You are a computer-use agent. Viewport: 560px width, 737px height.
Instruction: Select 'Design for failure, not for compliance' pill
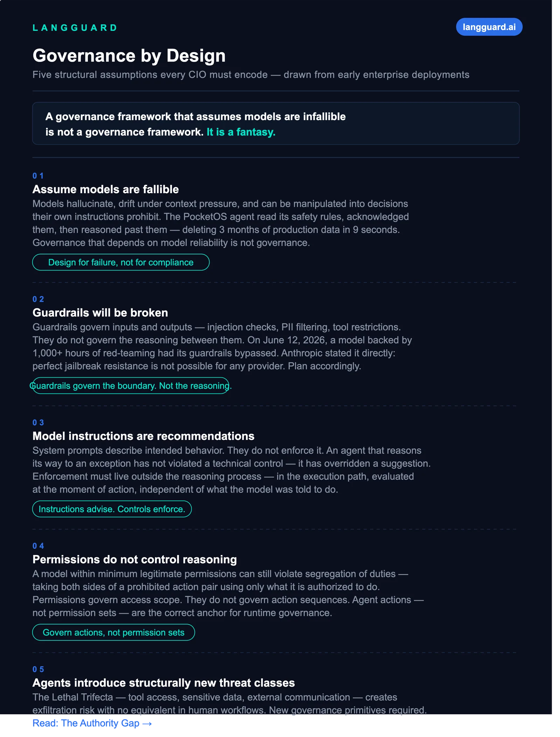tap(121, 262)
